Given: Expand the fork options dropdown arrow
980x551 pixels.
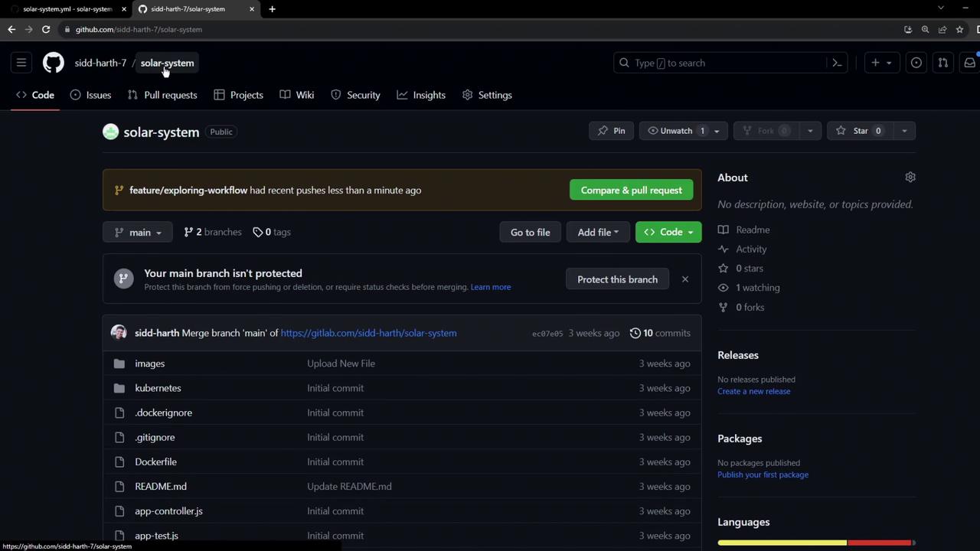Looking at the screenshot, I should (810, 131).
